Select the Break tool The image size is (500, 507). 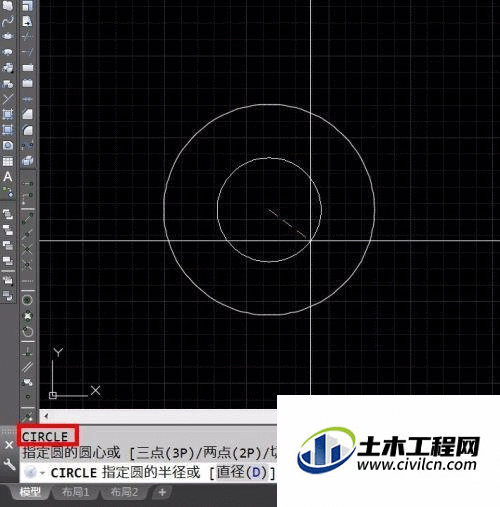coord(27,83)
